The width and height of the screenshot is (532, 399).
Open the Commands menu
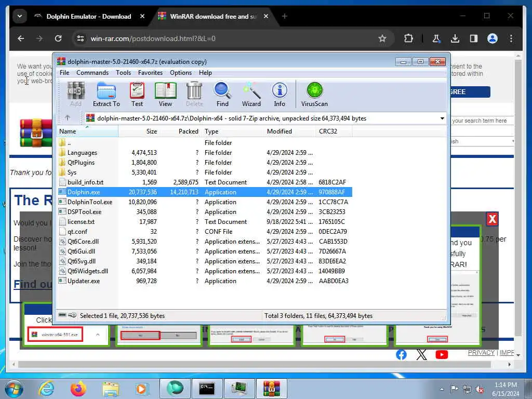(92, 73)
